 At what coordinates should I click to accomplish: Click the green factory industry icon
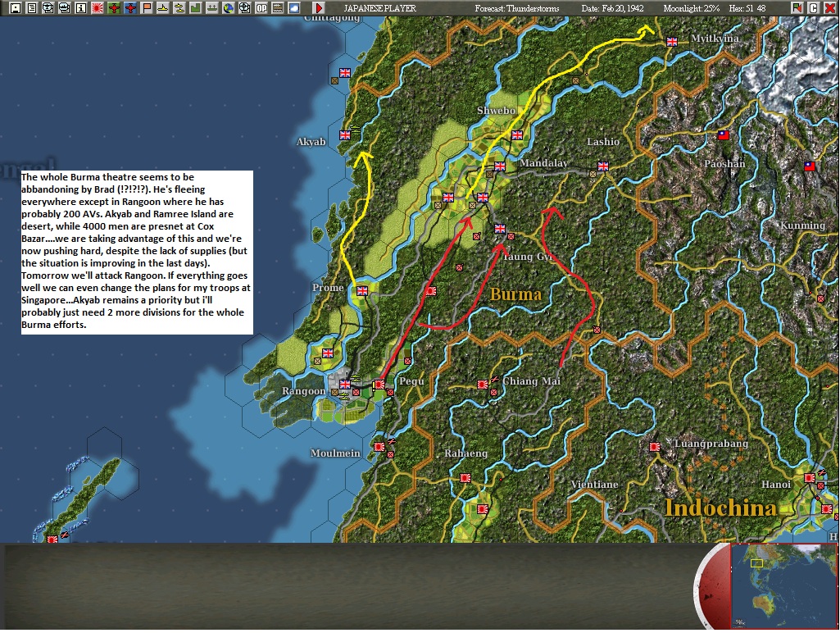[x=196, y=8]
